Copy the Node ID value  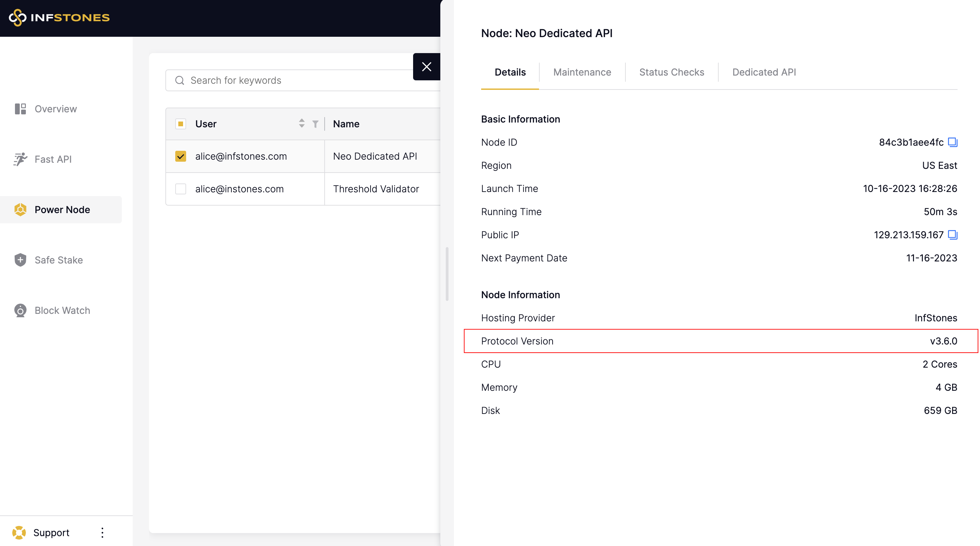[x=952, y=142]
